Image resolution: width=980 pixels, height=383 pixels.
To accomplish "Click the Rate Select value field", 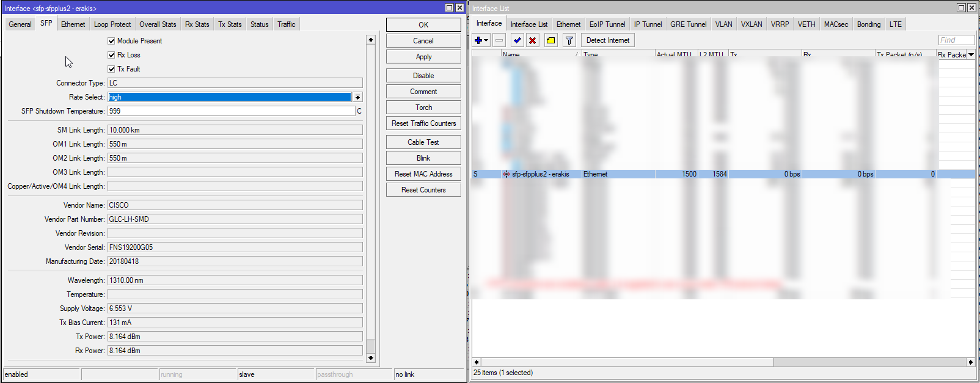I will pos(230,97).
